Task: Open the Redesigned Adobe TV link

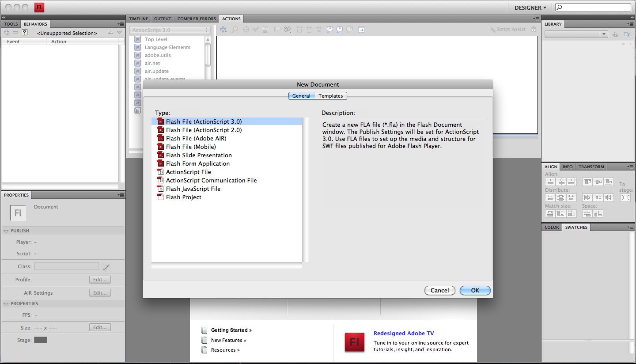Action: 404,334
